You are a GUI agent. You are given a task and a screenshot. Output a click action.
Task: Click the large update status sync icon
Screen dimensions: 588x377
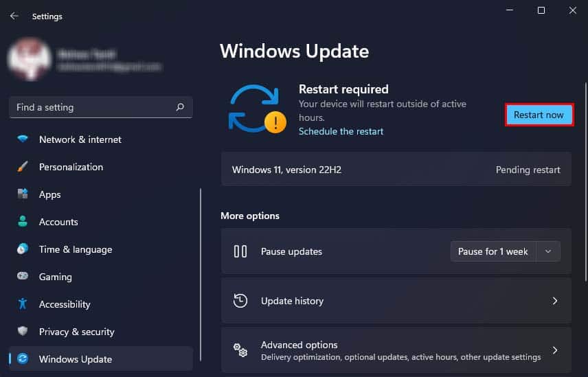257,109
